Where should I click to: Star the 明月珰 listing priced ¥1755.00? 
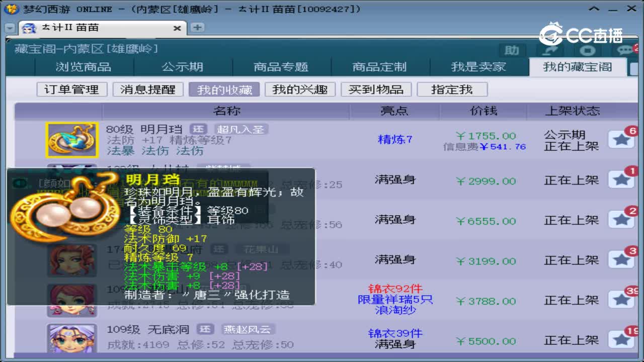[621, 140]
